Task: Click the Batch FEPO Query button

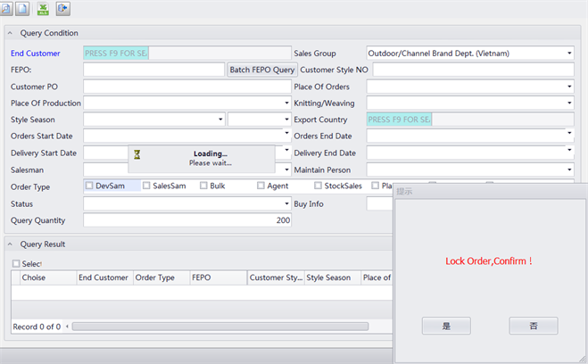Action: (x=261, y=70)
